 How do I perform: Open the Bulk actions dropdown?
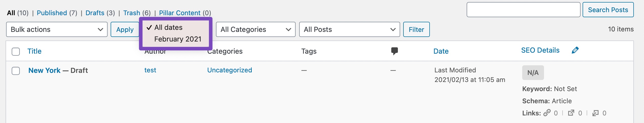57,29
